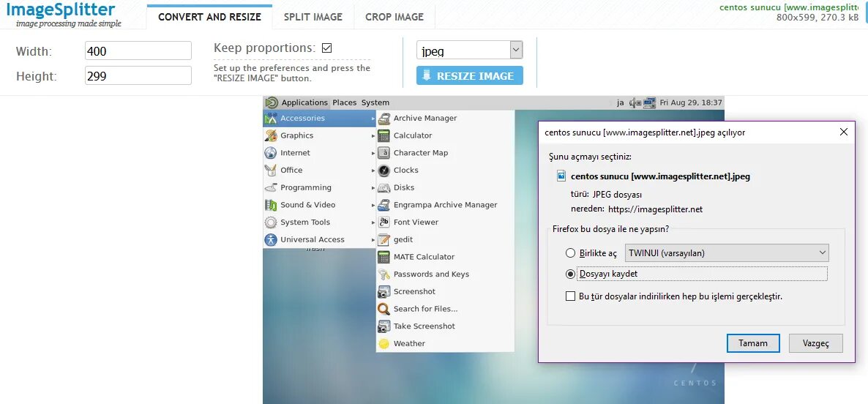Open the Places menu
This screenshot has width=868, height=404.
(x=344, y=102)
